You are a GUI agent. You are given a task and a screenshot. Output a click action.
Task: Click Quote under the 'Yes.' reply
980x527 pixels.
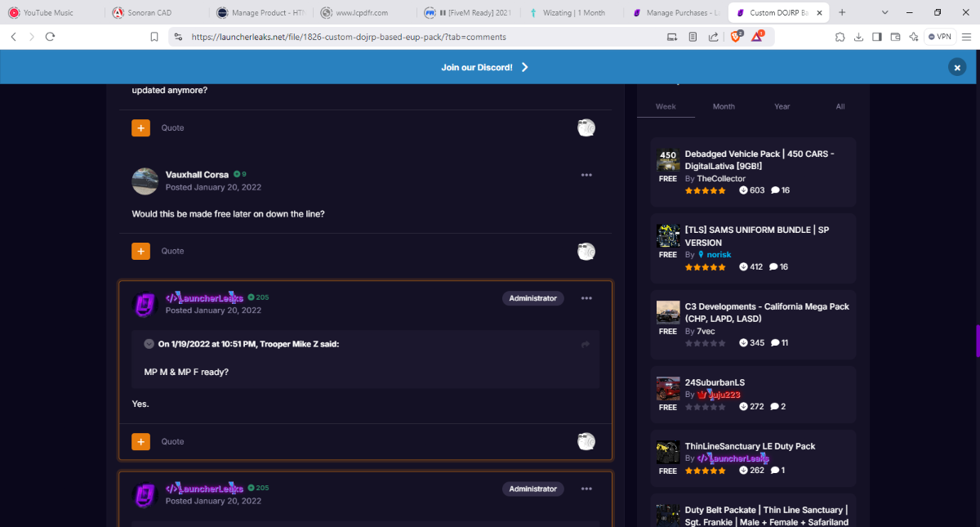pos(172,441)
